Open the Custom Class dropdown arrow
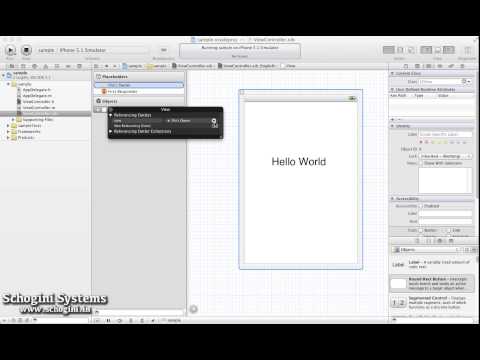The width and height of the screenshot is (480, 360). click(x=469, y=82)
